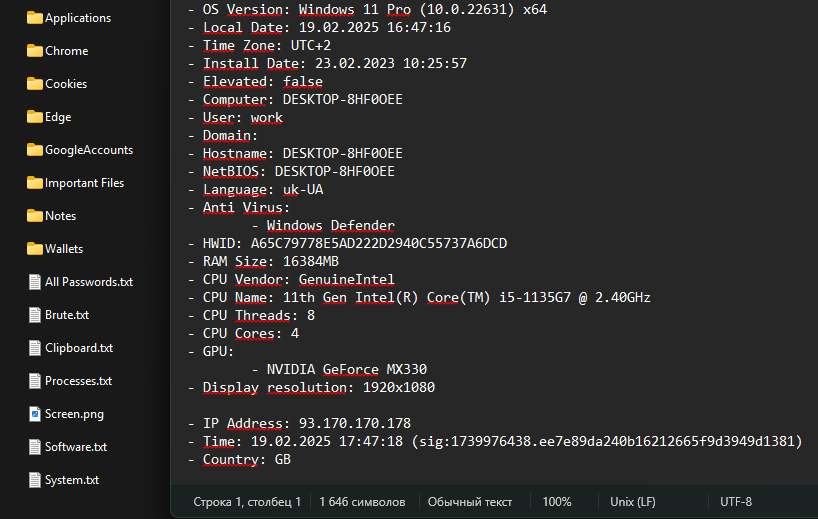
Task: Select the Screen.png image file icon
Action: coord(34,414)
